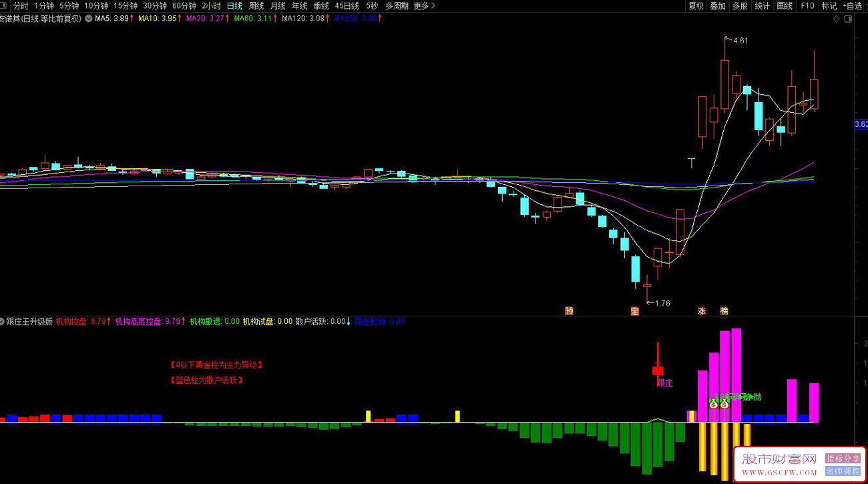The image size is (868, 484).
Task: Open settings icon beside 跟庄王升级版 indicator name
Action: tap(3, 321)
